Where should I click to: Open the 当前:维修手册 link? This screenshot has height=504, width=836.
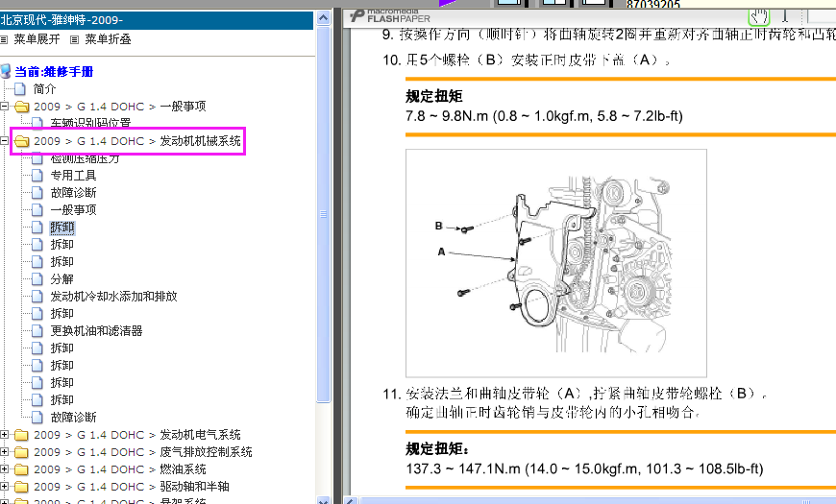click(54, 71)
